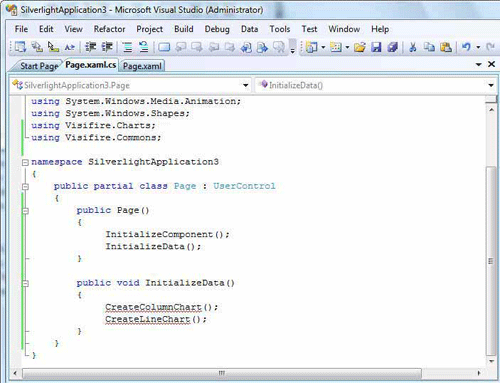Click the Open File folder icon
The image size is (500, 383).
pyautogui.click(x=360, y=47)
